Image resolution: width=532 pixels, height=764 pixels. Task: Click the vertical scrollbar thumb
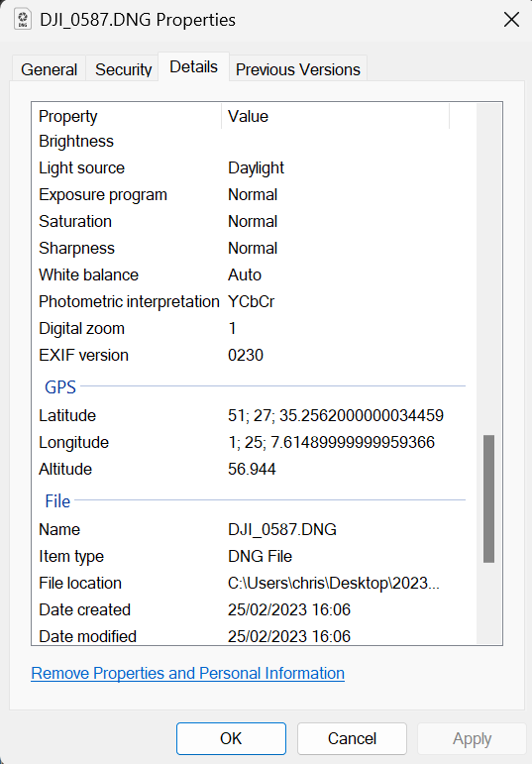488,498
